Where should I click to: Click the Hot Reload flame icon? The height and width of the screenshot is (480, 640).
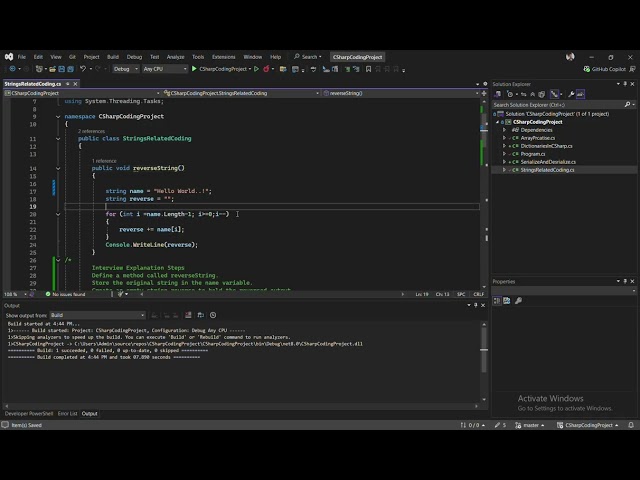click(x=266, y=69)
